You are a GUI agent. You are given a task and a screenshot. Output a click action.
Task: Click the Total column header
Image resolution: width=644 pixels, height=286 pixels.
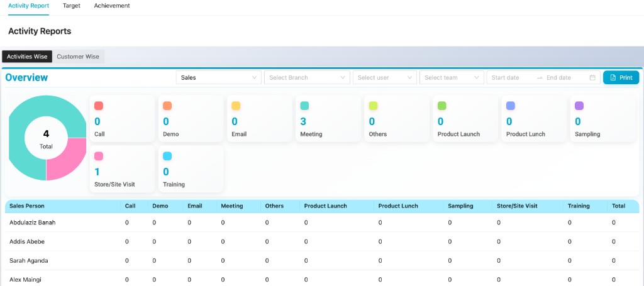(619, 206)
